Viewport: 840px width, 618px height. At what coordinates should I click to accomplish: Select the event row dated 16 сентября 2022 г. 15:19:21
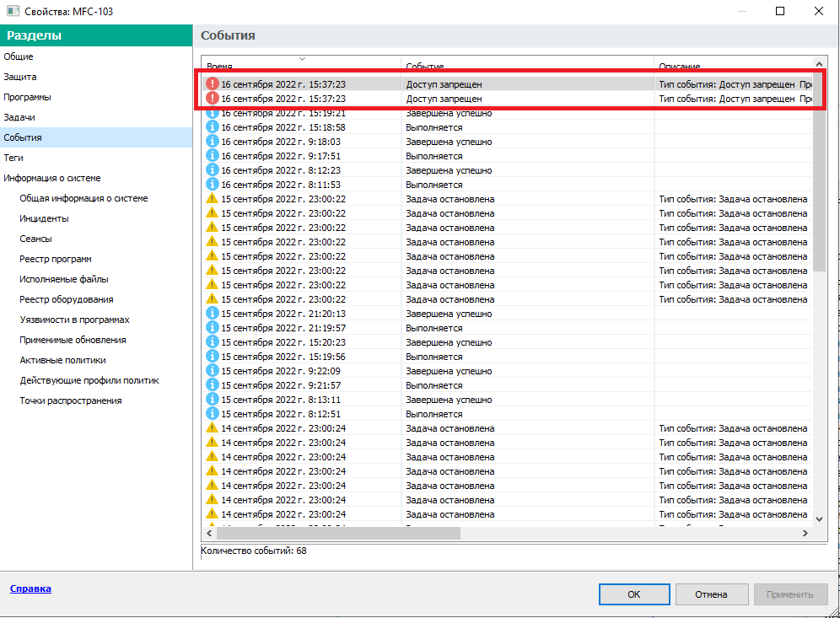point(509,114)
